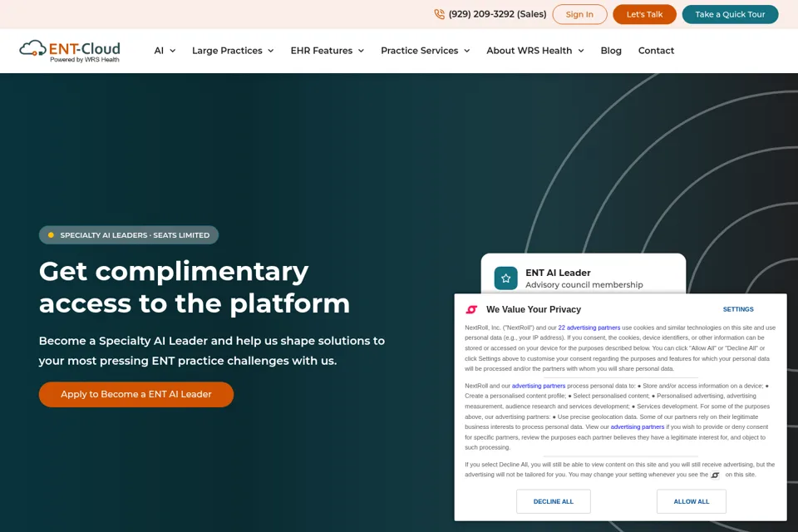Image resolution: width=798 pixels, height=532 pixels.
Task: Click the NextRoll logo in privacy header
Action: [472, 309]
